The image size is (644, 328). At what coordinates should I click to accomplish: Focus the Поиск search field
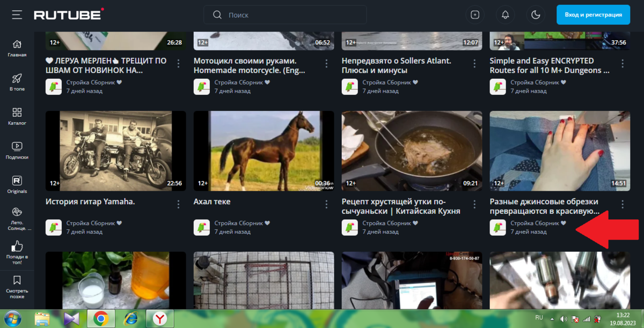point(285,15)
